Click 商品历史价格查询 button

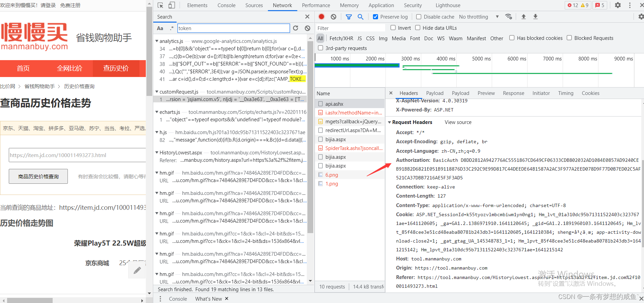(x=38, y=176)
